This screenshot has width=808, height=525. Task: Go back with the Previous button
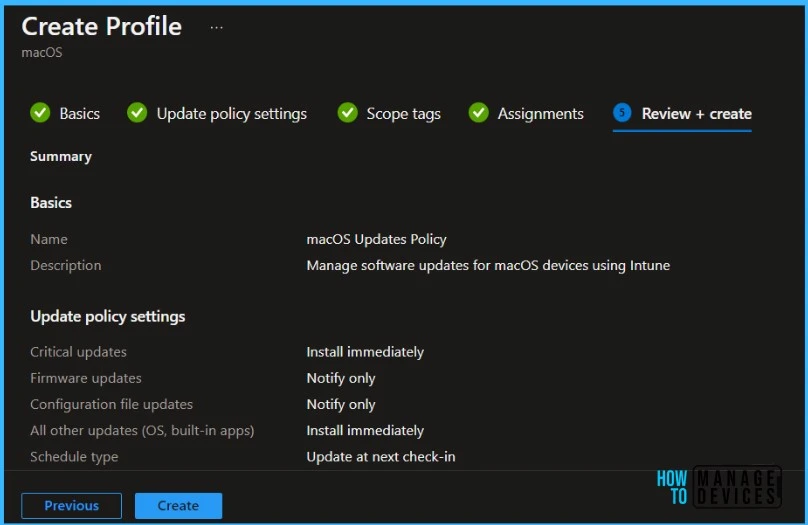72,505
